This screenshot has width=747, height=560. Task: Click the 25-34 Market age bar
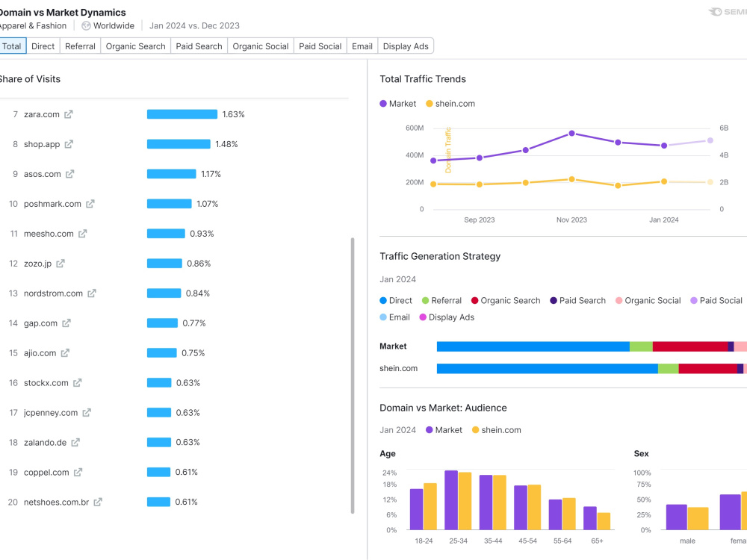[451, 500]
